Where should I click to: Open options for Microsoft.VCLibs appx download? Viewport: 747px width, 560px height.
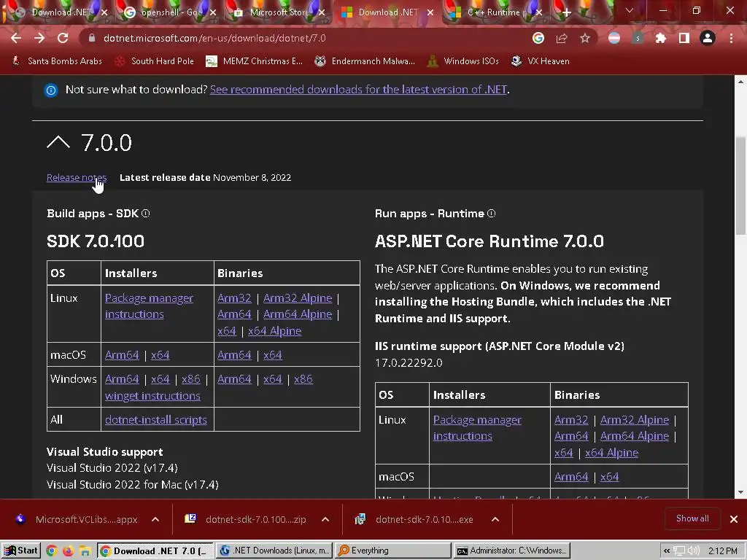click(x=155, y=519)
